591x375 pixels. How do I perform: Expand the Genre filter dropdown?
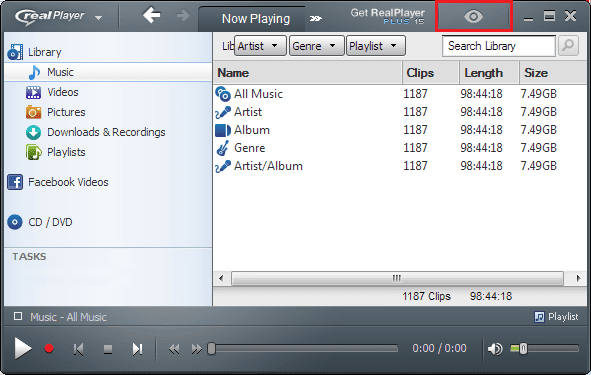point(316,46)
